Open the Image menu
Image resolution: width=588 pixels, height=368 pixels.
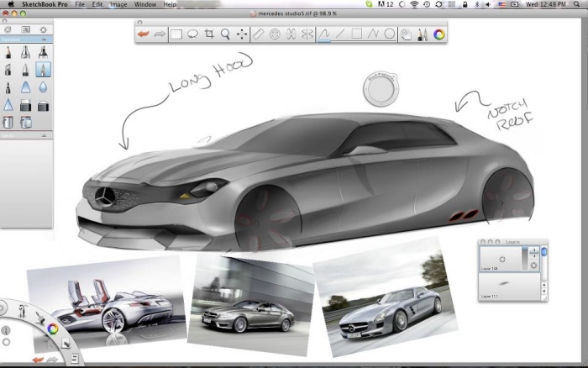pos(118,4)
